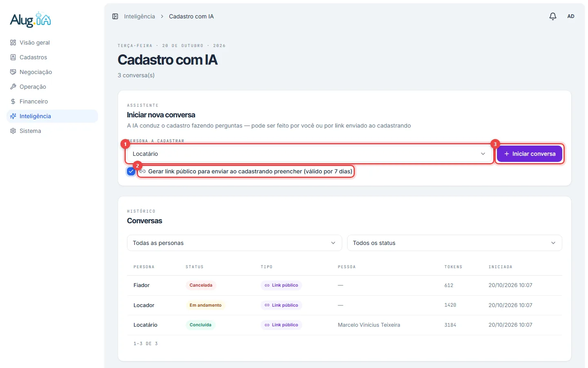The image size is (588, 368).
Task: Click the Visão geral grid icon
Action: point(13,43)
